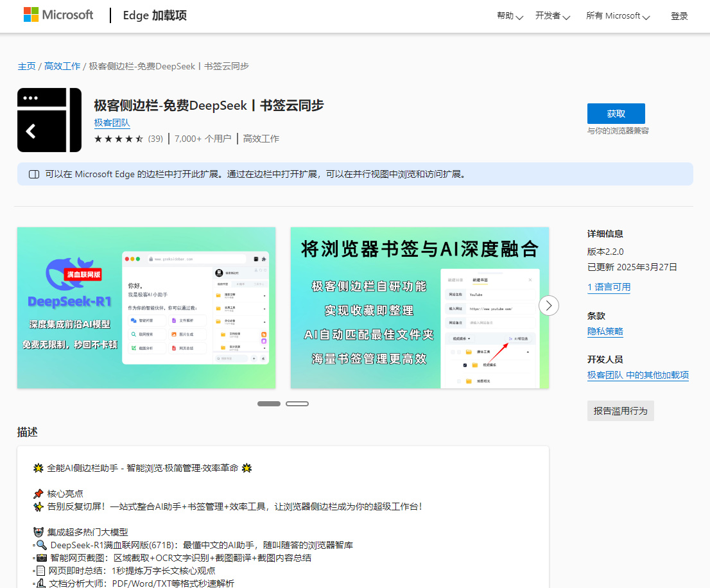The width and height of the screenshot is (710, 588).
Task: Click the next-slide arrow on carousel
Action: [x=549, y=306]
